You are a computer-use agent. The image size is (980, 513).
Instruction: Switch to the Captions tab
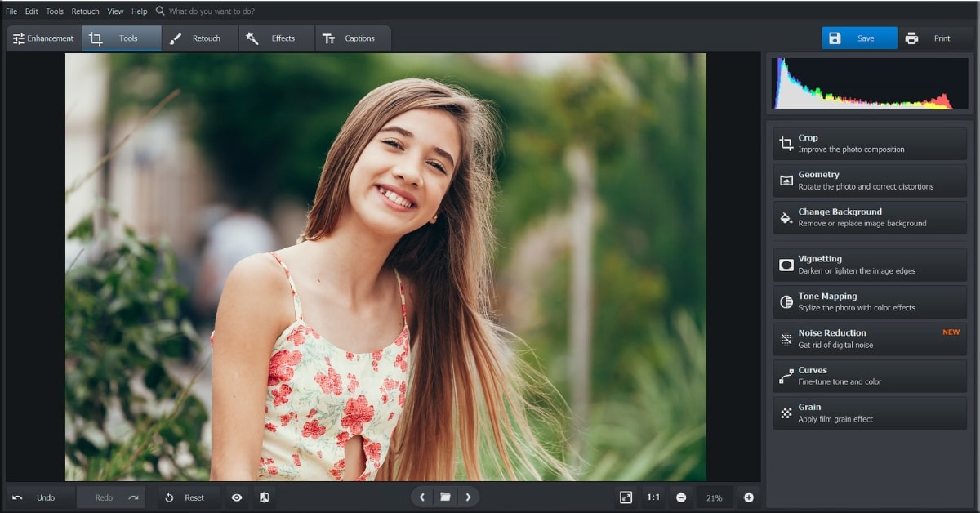pyautogui.click(x=353, y=38)
